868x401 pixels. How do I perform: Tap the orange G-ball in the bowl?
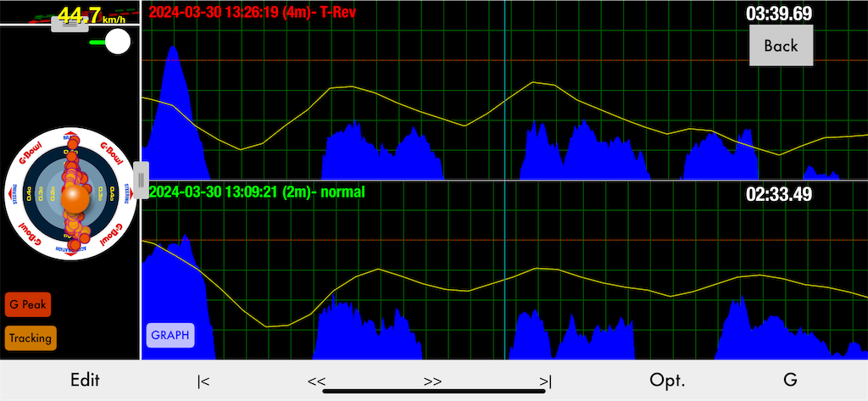(75, 199)
